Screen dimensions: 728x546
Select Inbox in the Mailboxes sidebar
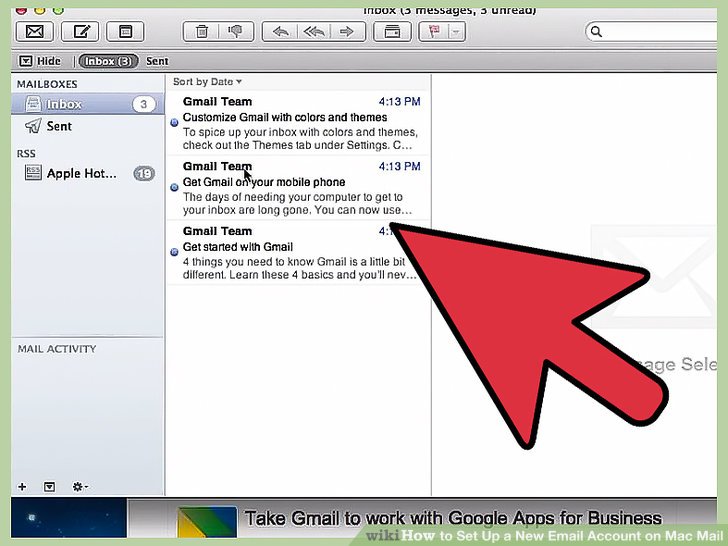click(x=88, y=104)
